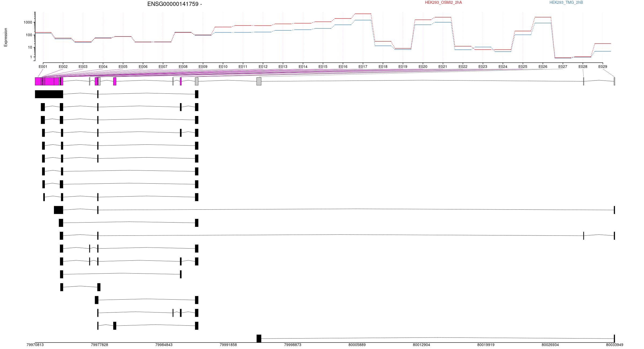The width and height of the screenshot is (644, 349).
Task: Click the E010 exon bin label
Action: [223, 67]
